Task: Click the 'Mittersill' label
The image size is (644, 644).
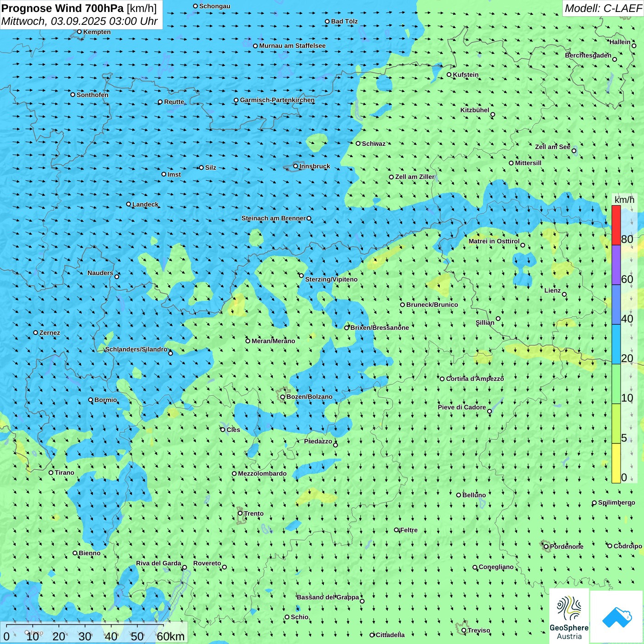Action: coord(528,163)
